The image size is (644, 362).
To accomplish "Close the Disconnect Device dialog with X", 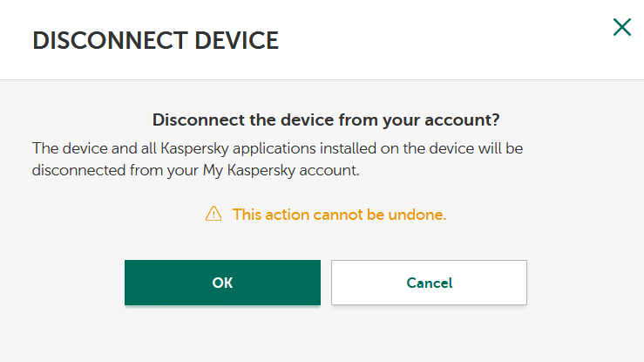I will pyautogui.click(x=622, y=27).
